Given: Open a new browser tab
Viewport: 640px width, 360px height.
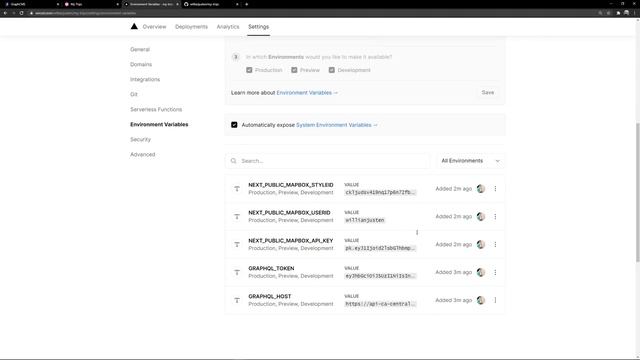Looking at the screenshot, I should coord(247,4).
